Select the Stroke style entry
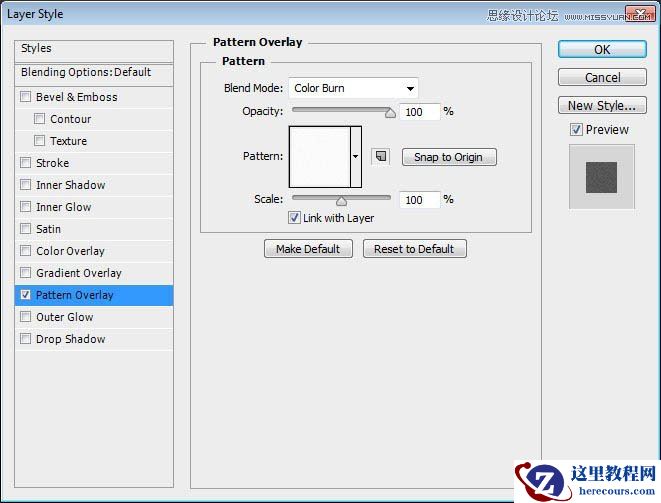This screenshot has width=661, height=503. [94, 163]
